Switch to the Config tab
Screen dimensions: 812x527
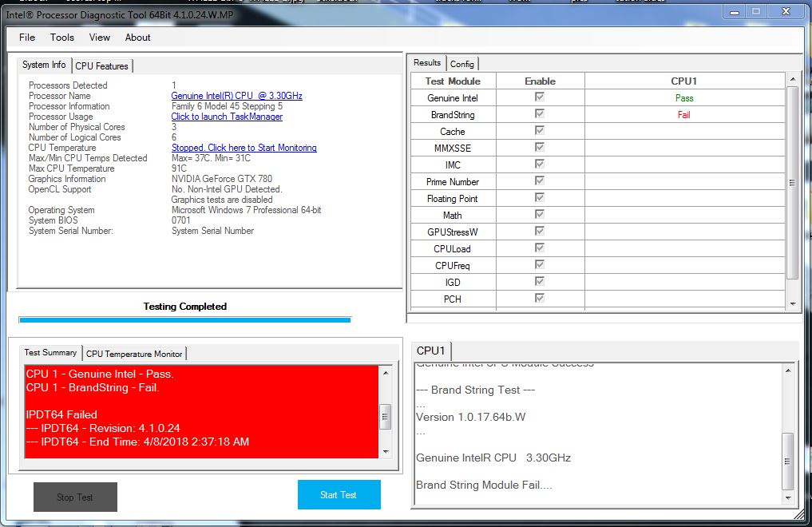point(462,64)
